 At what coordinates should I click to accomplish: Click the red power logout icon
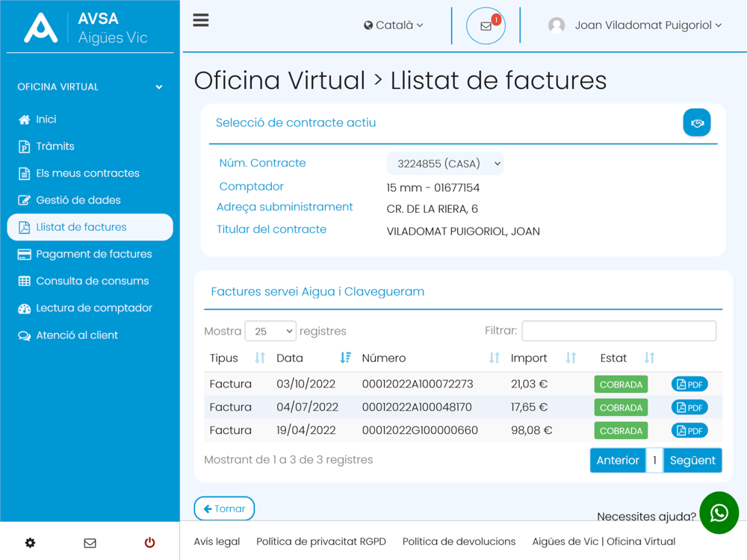point(149,542)
